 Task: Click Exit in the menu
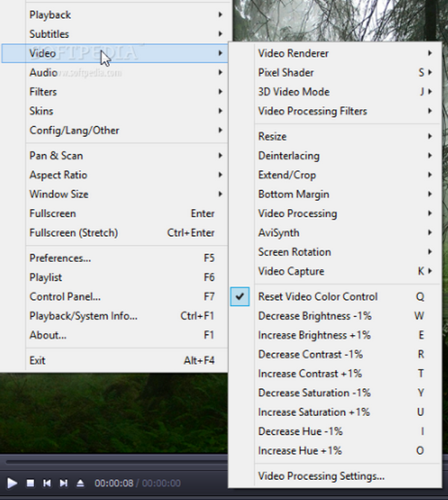tap(37, 360)
